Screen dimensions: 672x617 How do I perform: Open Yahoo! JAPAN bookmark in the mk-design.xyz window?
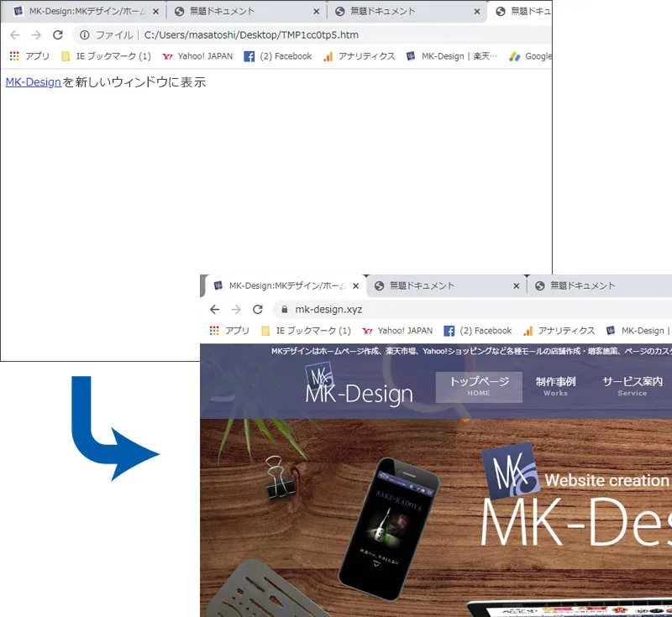(x=397, y=331)
